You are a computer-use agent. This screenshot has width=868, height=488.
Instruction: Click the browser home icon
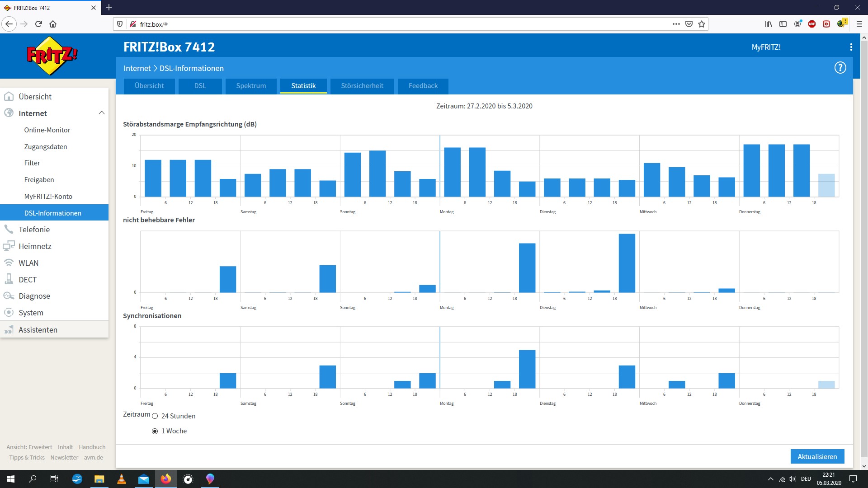pyautogui.click(x=53, y=24)
